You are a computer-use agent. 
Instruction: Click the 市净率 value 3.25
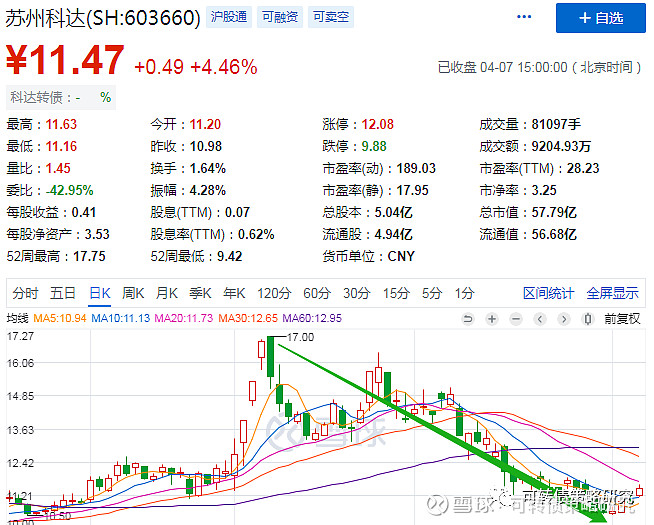pyautogui.click(x=544, y=191)
